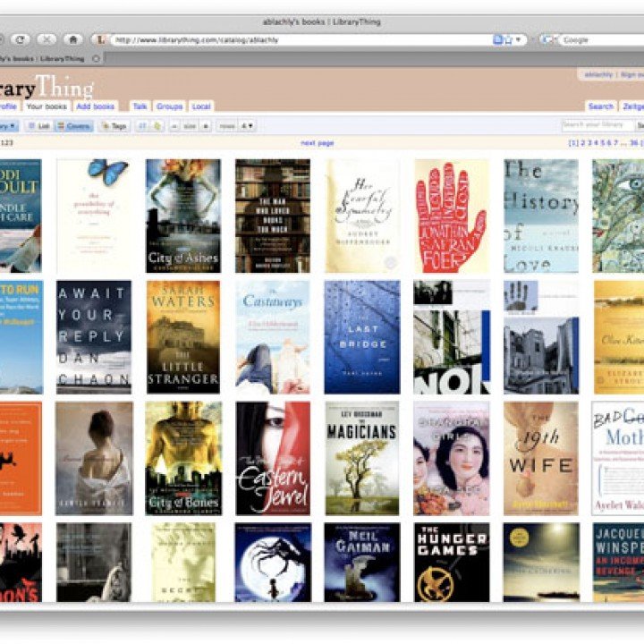Click the next page link
This screenshot has width=644, height=644.
317,143
